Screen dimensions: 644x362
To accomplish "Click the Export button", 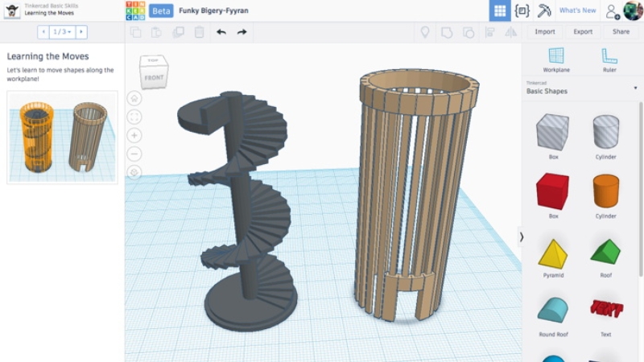I will click(583, 32).
